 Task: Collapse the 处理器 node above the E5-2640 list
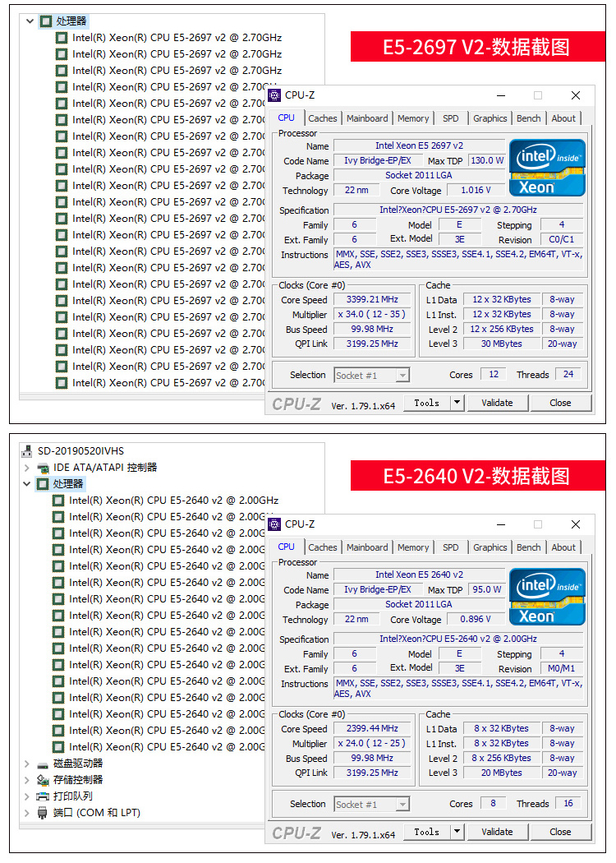point(26,484)
